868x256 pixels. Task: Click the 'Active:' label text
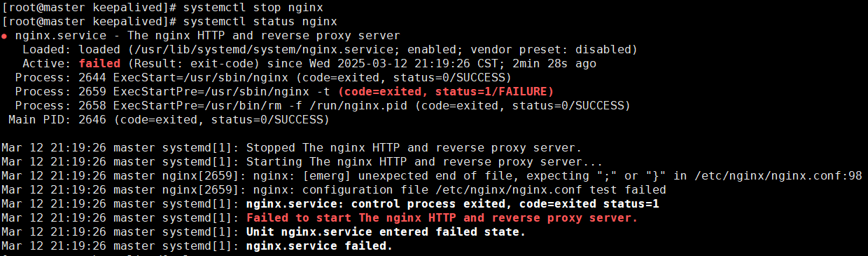[47, 63]
